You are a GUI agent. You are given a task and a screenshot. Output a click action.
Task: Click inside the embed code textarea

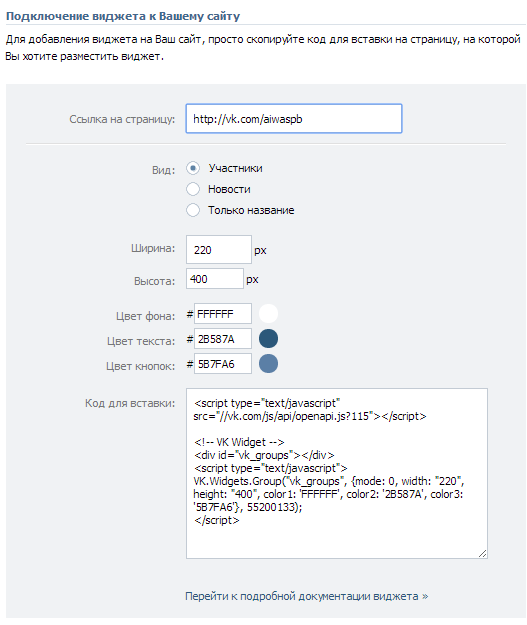337,474
